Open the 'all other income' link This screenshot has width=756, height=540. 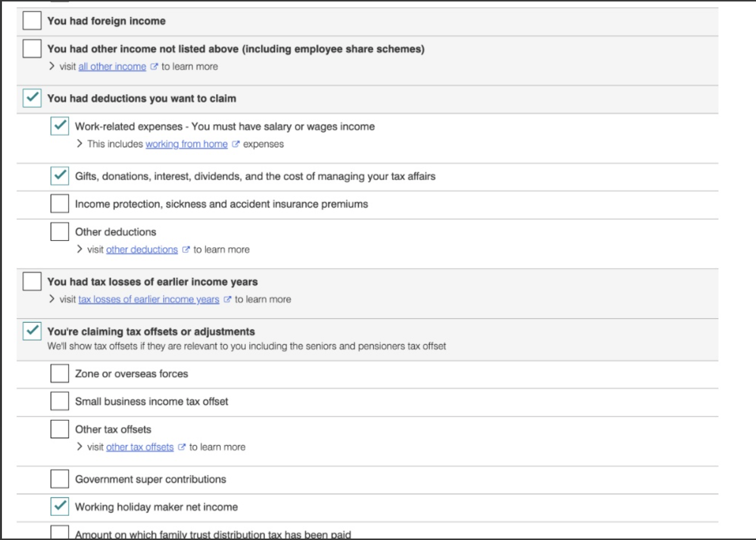point(112,66)
